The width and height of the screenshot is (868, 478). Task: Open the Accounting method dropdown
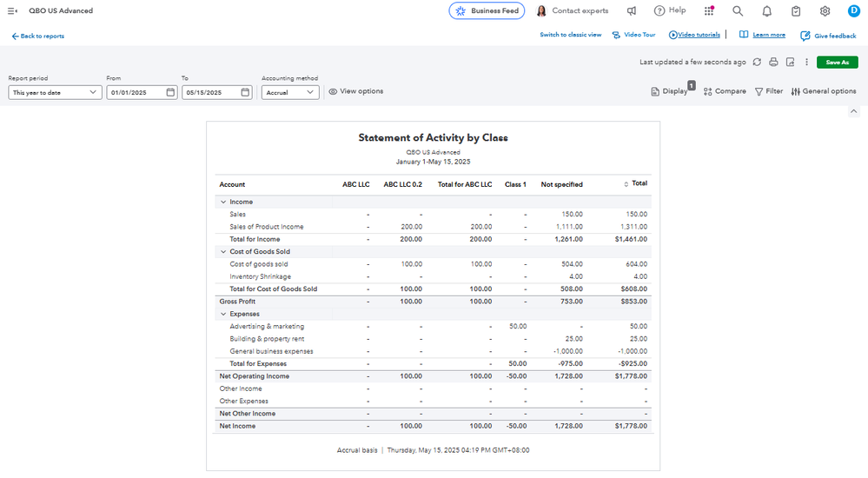pyautogui.click(x=290, y=92)
